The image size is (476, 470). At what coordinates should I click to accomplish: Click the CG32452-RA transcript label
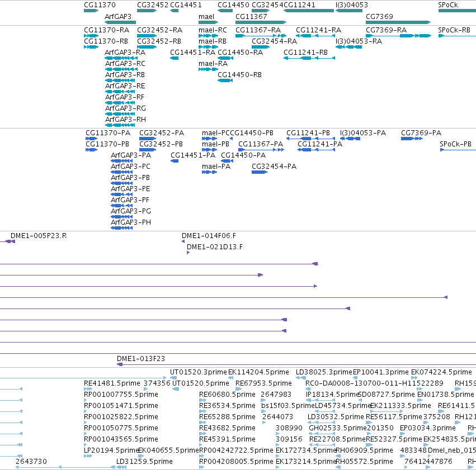tap(159, 30)
